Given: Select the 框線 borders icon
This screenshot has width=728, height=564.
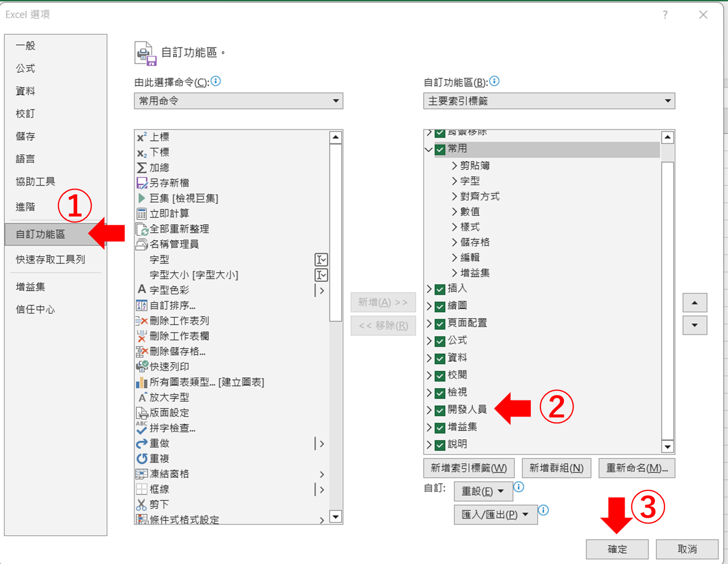Looking at the screenshot, I should 142,489.
